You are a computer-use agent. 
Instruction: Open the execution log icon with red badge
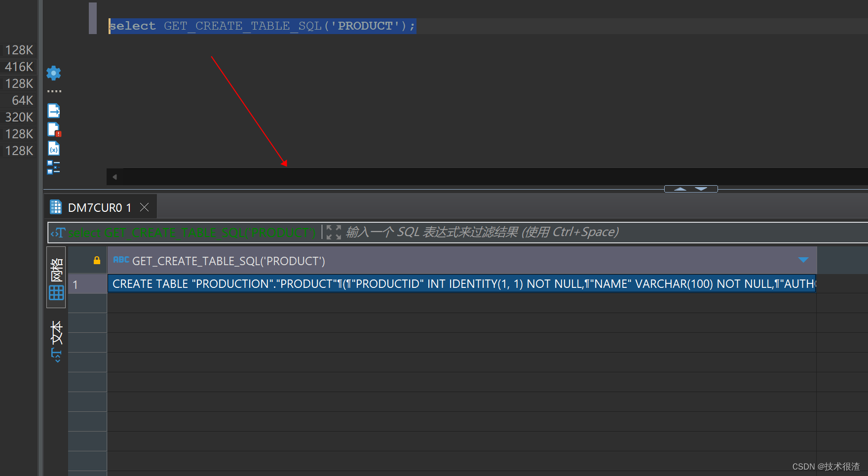[x=54, y=130]
